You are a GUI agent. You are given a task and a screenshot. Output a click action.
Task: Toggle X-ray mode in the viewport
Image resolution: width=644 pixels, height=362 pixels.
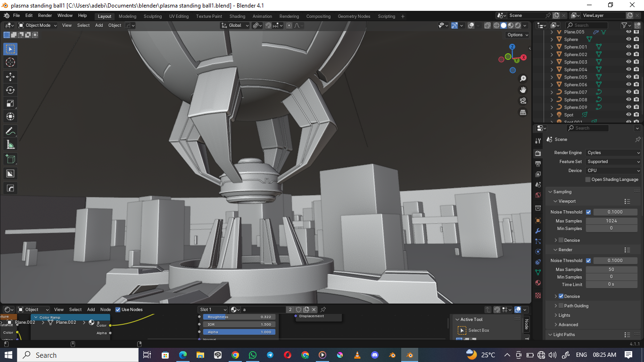pyautogui.click(x=487, y=25)
